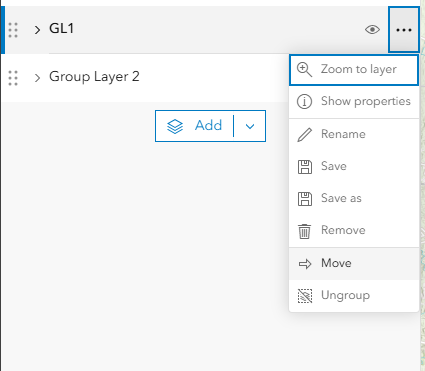The image size is (425, 371).
Task: Click the trash can Remove icon
Action: point(304,231)
